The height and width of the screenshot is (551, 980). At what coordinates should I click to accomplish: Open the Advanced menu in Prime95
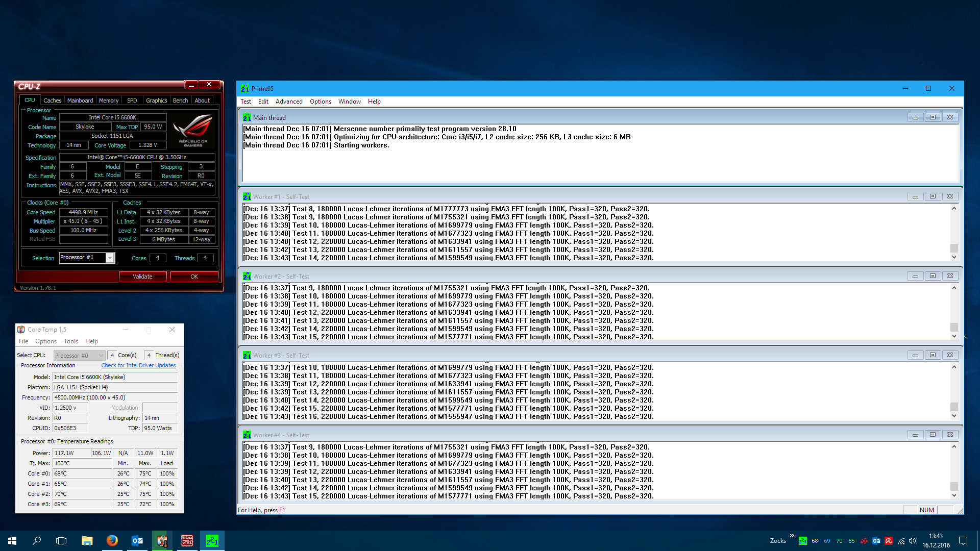(289, 102)
